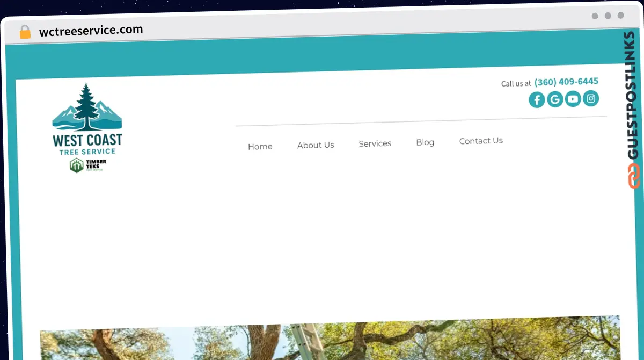Click the wctreeservice.com address text
Viewport: 644px width, 360px height.
click(x=91, y=31)
